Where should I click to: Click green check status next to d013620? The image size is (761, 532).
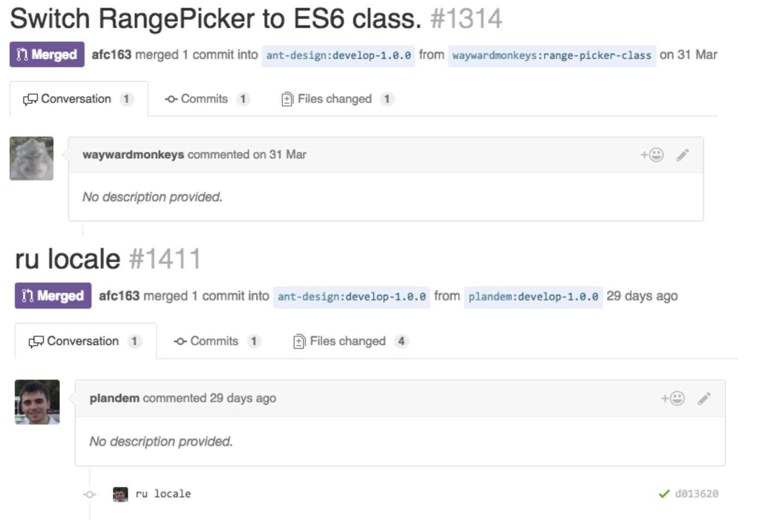(664, 494)
